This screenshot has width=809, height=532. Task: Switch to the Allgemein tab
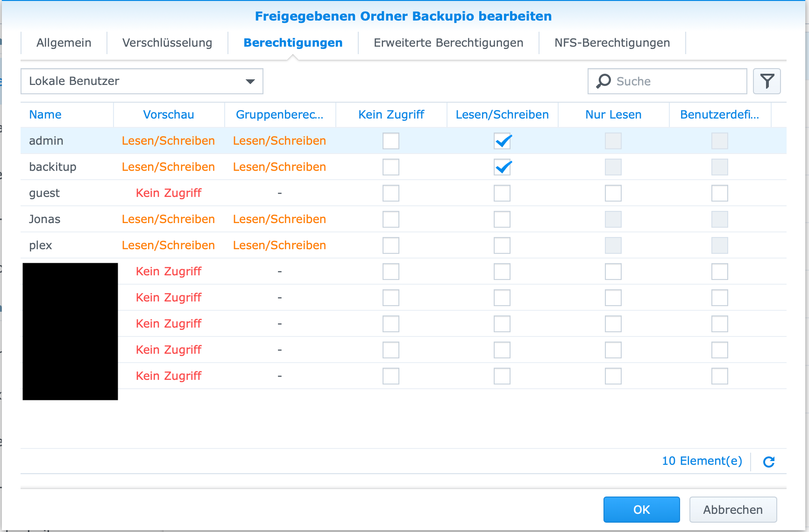(64, 42)
